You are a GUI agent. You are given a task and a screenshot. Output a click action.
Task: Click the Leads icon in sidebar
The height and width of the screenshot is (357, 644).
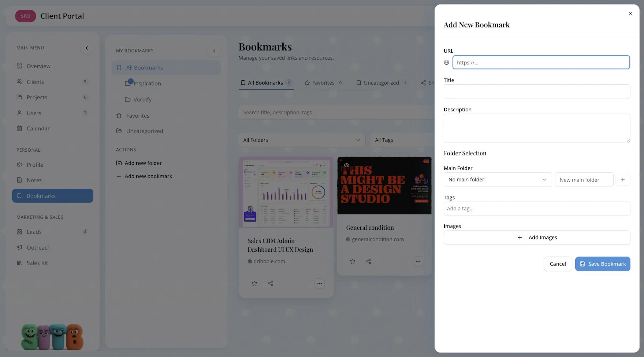tap(19, 232)
